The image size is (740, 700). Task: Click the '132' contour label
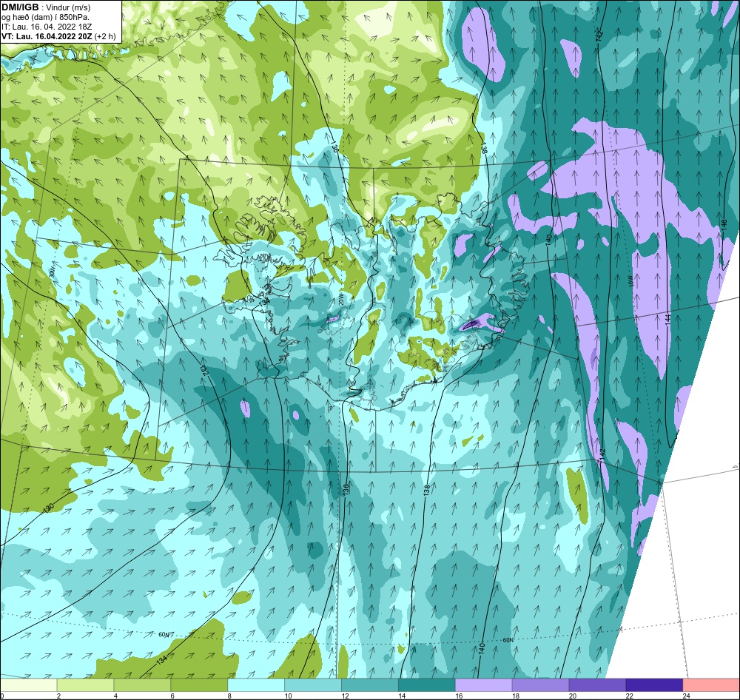point(203,369)
